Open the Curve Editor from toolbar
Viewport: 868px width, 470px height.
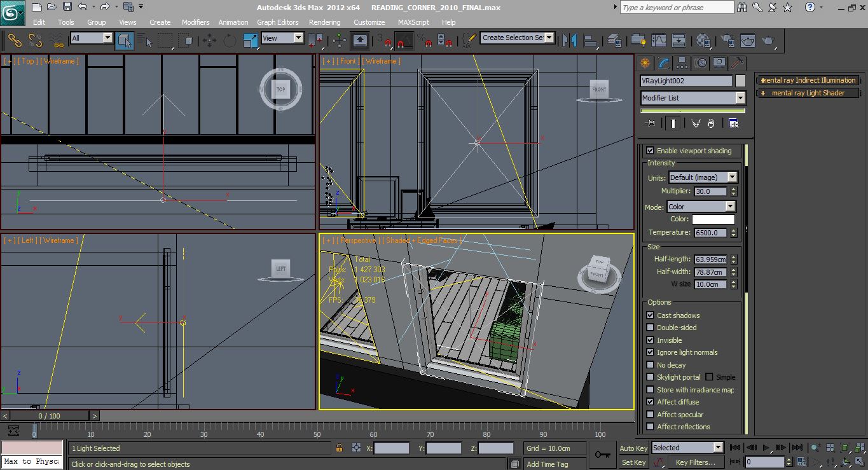pyautogui.click(x=658, y=41)
